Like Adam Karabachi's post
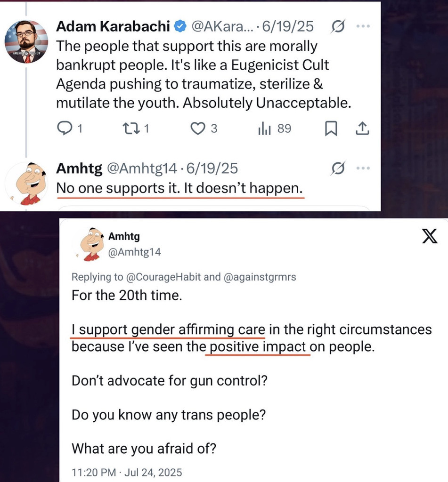Viewport: 448px width, 482px height. (x=197, y=129)
